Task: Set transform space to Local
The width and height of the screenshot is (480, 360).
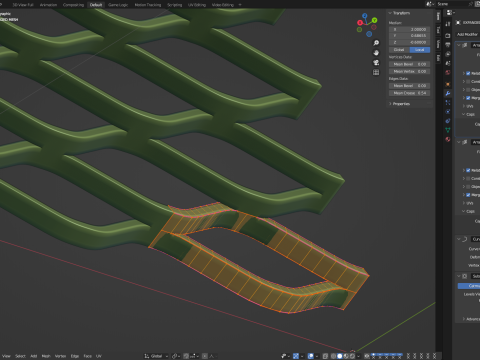Action: click(x=420, y=50)
